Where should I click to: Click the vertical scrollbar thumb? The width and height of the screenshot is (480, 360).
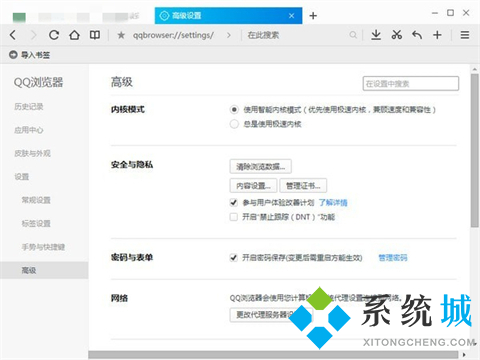tap(475, 151)
